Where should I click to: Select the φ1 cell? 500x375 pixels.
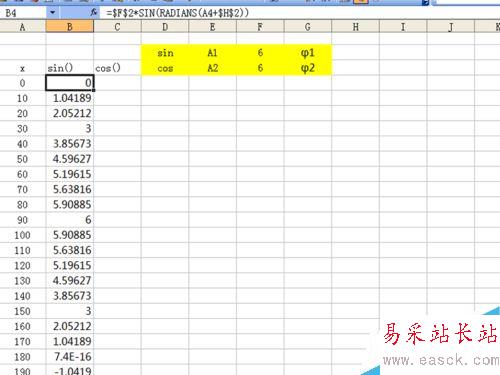pos(308,53)
